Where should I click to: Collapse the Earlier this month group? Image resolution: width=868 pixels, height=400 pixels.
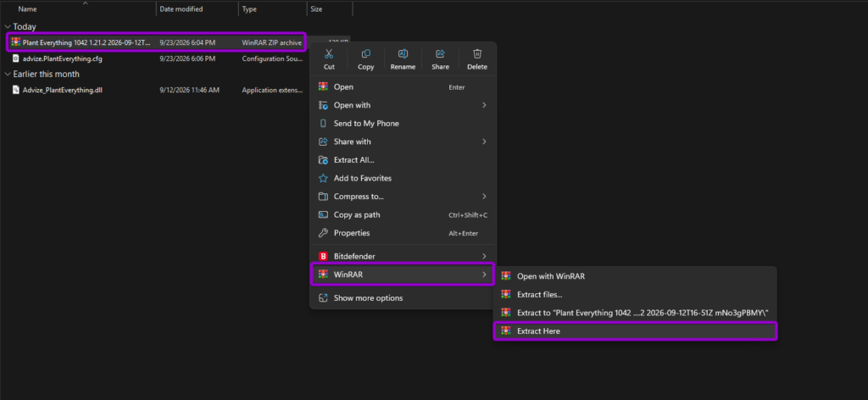click(7, 74)
